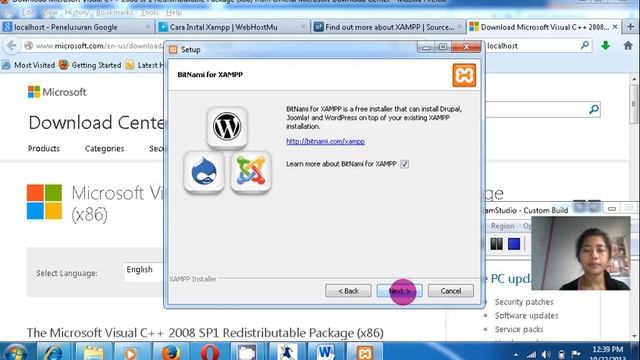This screenshot has height=360, width=640.
Task: Switch to localhost - Penelusuran Google tab
Action: (77, 27)
